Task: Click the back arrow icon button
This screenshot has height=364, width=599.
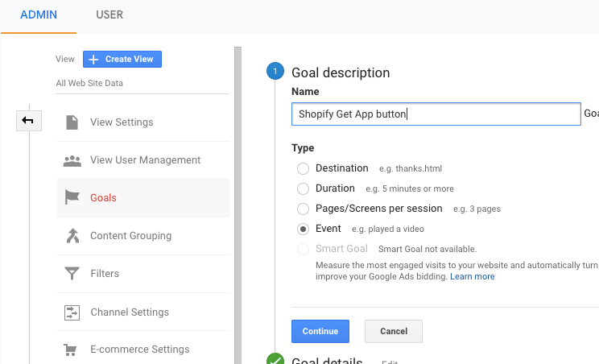Action: [29, 121]
